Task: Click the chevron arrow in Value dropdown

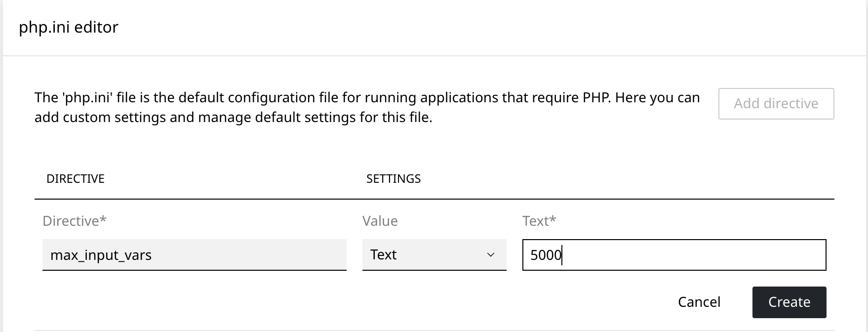Action: (491, 255)
